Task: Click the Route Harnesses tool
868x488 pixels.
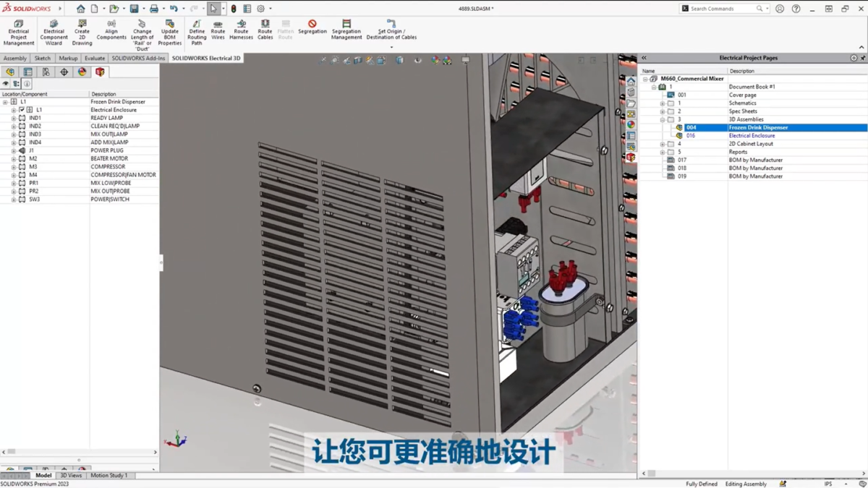Action: [241, 30]
